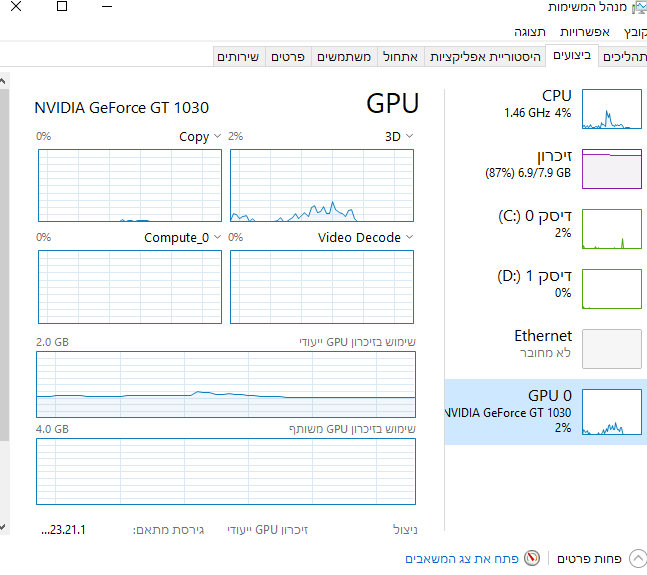
Task: Select the memory (זיכרון) graph thumbnail
Action: point(611,168)
